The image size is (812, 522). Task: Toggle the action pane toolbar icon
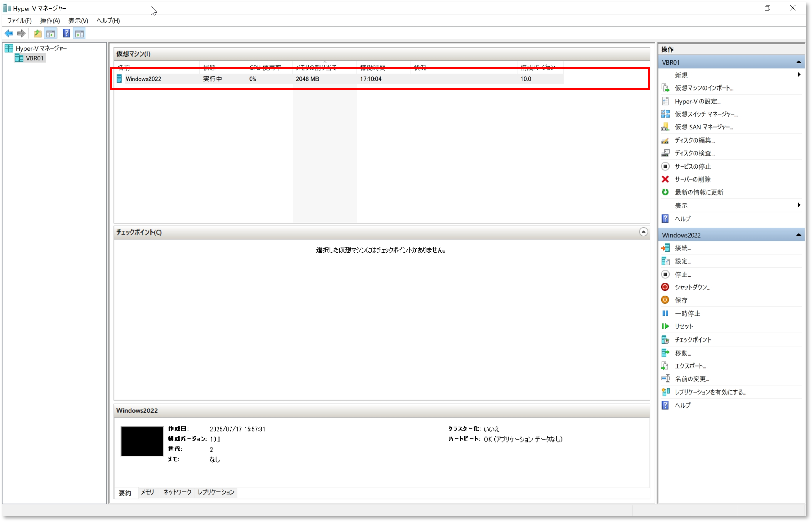(x=80, y=34)
